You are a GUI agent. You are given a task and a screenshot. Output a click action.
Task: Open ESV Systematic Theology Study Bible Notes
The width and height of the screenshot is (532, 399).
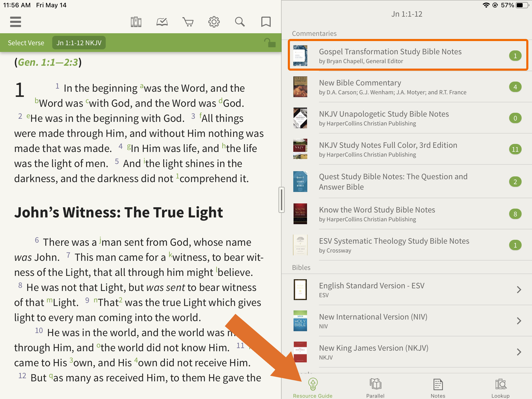407,245
